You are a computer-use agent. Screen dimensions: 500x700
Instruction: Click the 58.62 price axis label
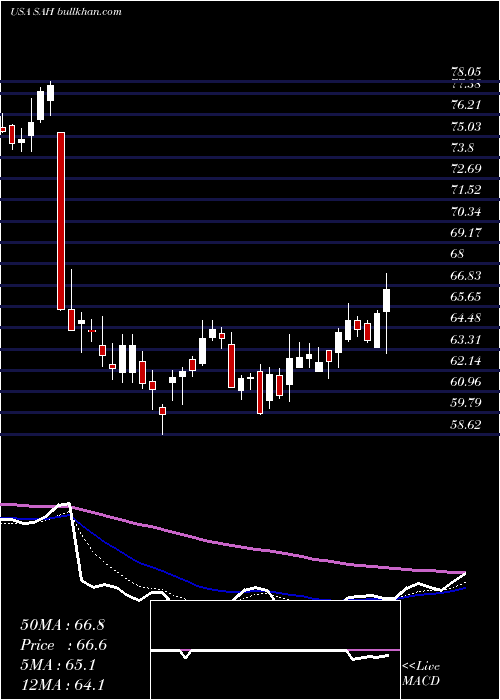pyautogui.click(x=465, y=425)
